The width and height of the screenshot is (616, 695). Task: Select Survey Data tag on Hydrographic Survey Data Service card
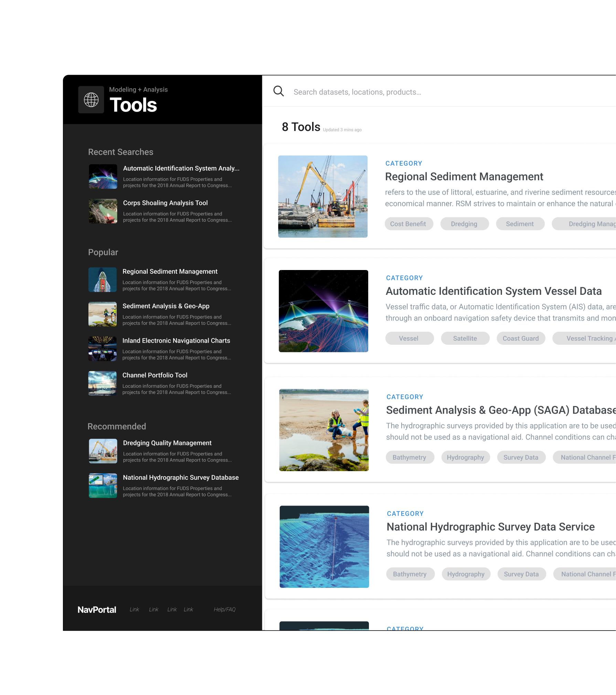pos(522,574)
